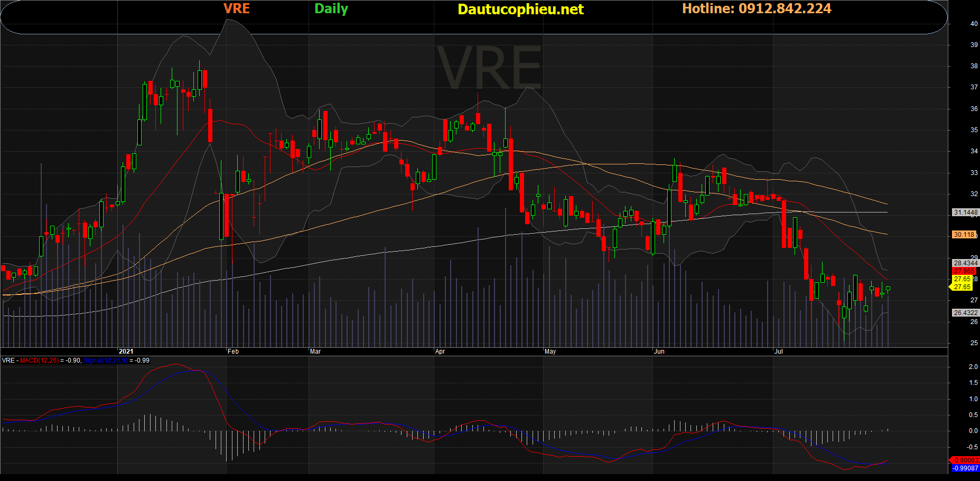The image size is (980, 481).
Task: Click the 31.1448 price label
Action: click(965, 212)
